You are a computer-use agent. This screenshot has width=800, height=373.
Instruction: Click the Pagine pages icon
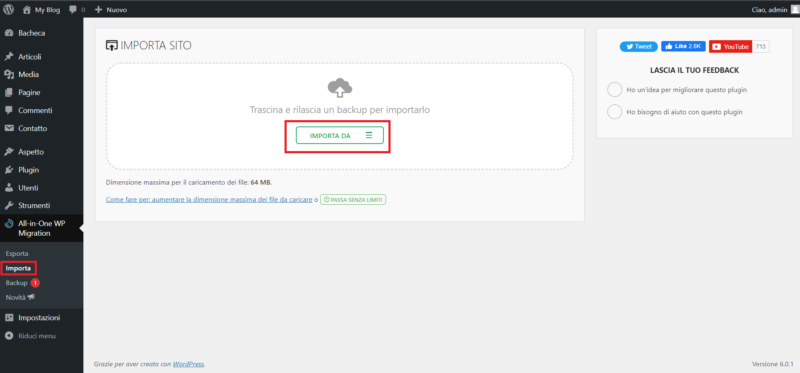click(9, 92)
